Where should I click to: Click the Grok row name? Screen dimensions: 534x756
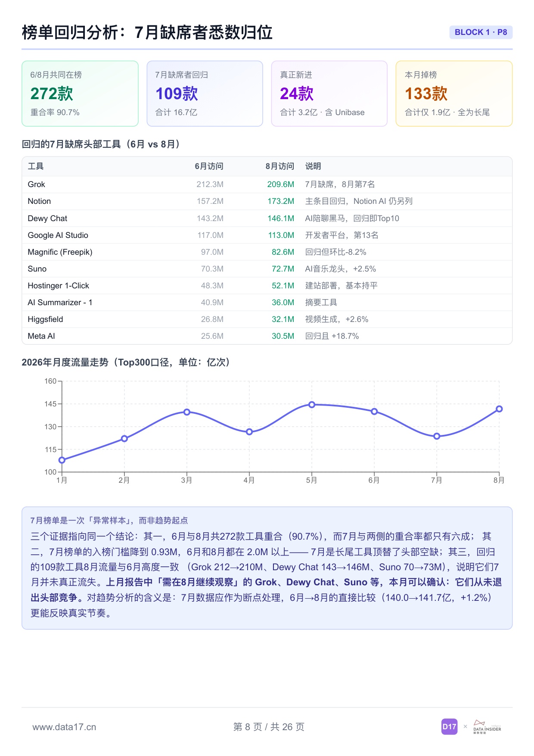[36, 184]
